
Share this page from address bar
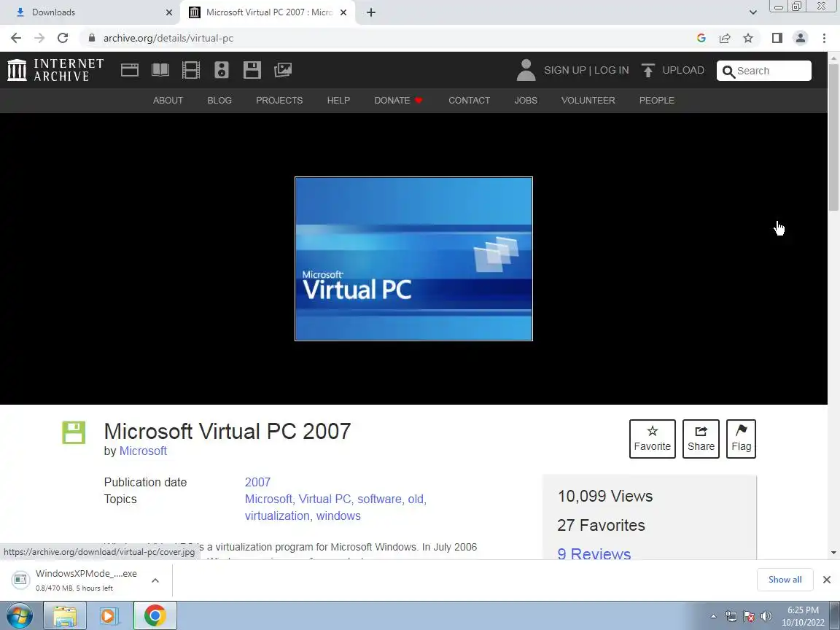[x=725, y=38]
